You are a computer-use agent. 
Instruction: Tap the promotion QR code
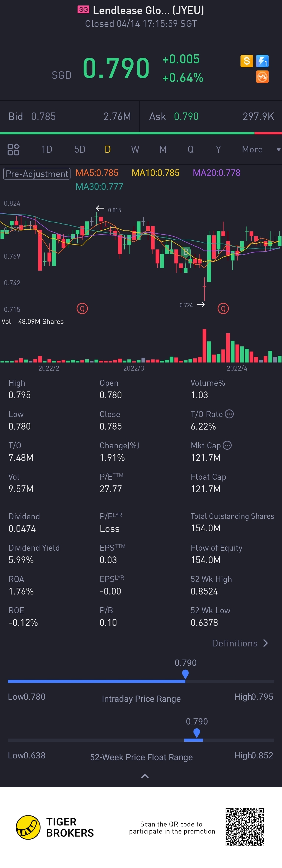tap(245, 827)
